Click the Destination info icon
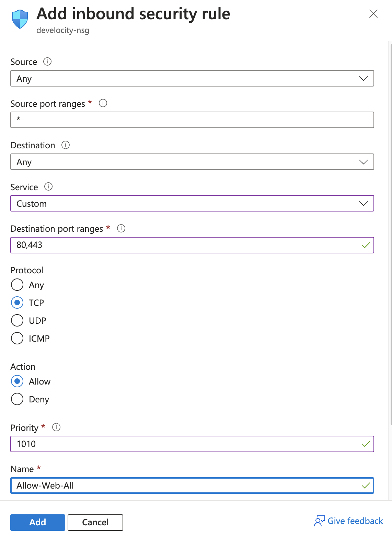 coord(66,145)
